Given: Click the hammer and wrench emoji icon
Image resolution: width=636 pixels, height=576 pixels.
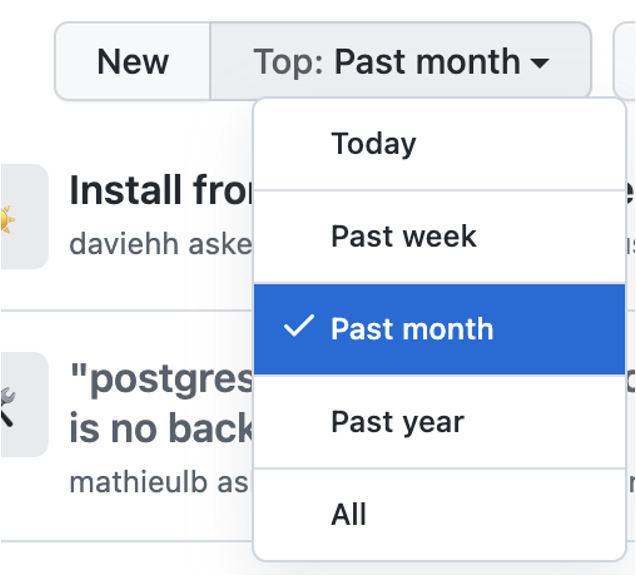Looking at the screenshot, I should pyautogui.click(x=7, y=406).
